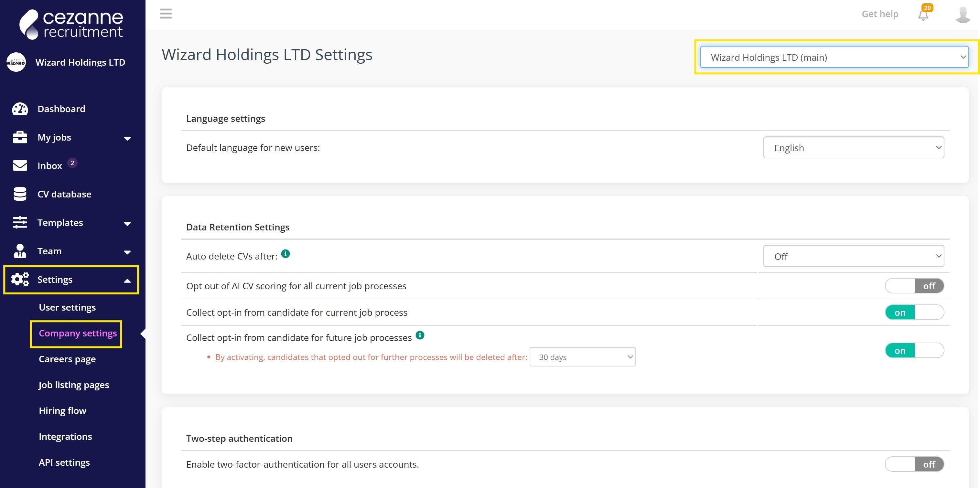Select Company settings in sidebar
This screenshot has width=980, height=488.
pos(78,333)
